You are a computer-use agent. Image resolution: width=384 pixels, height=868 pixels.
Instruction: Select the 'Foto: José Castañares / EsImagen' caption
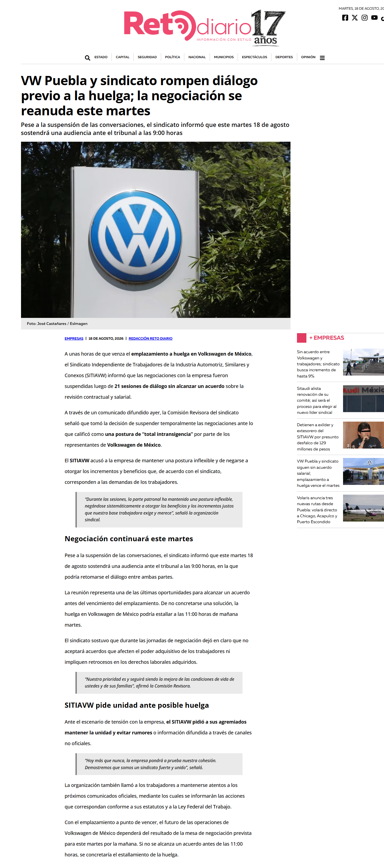[57, 324]
